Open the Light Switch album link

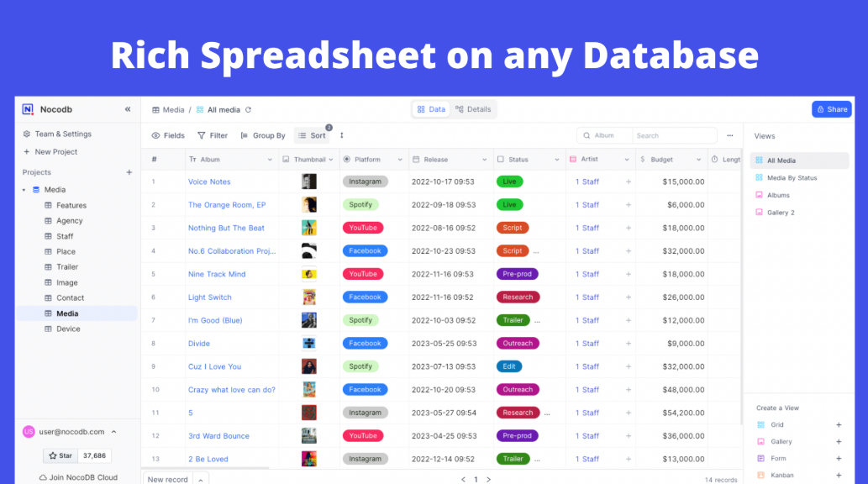(210, 297)
